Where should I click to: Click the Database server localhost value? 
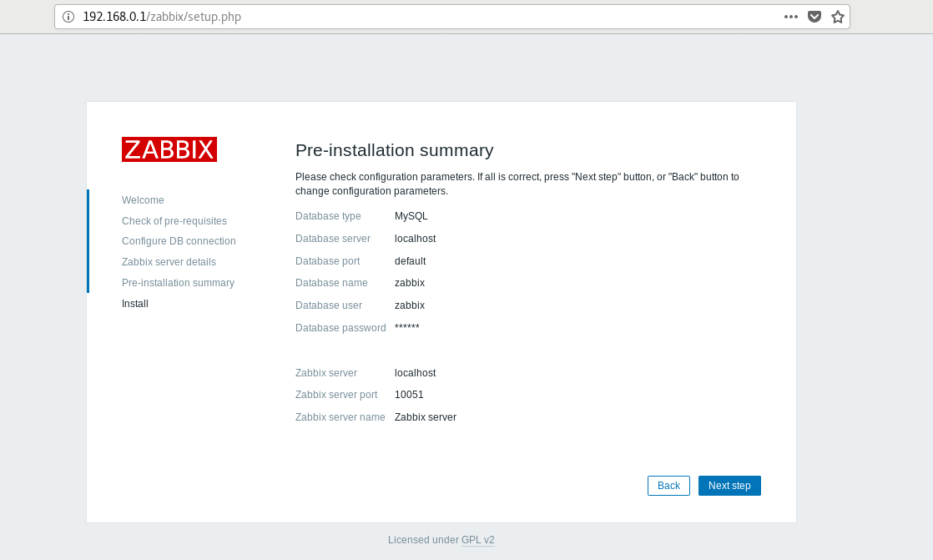(x=416, y=239)
